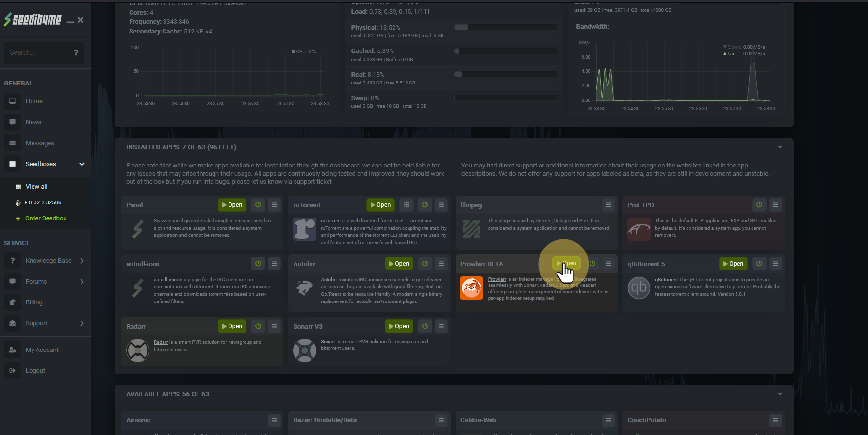Follow the Sonarr description link
Image resolution: width=868 pixels, height=435 pixels.
(x=328, y=342)
